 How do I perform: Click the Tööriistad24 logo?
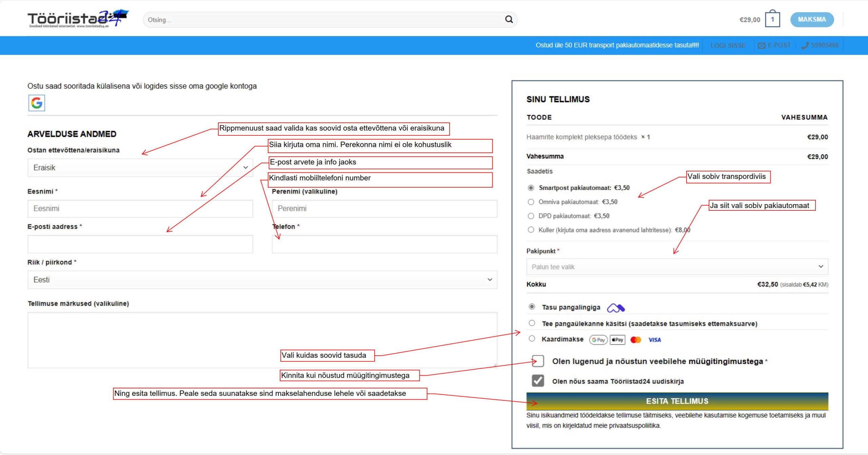(x=77, y=19)
